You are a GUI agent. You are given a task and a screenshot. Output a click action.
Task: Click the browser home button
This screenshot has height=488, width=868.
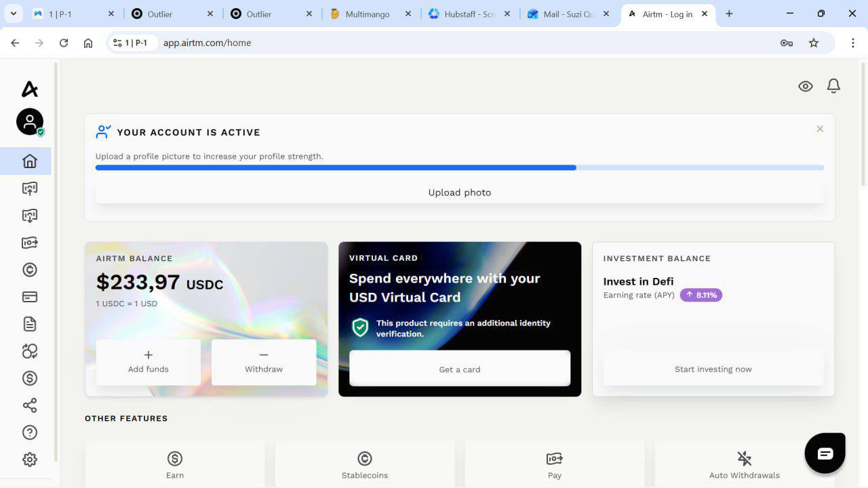[x=88, y=43]
